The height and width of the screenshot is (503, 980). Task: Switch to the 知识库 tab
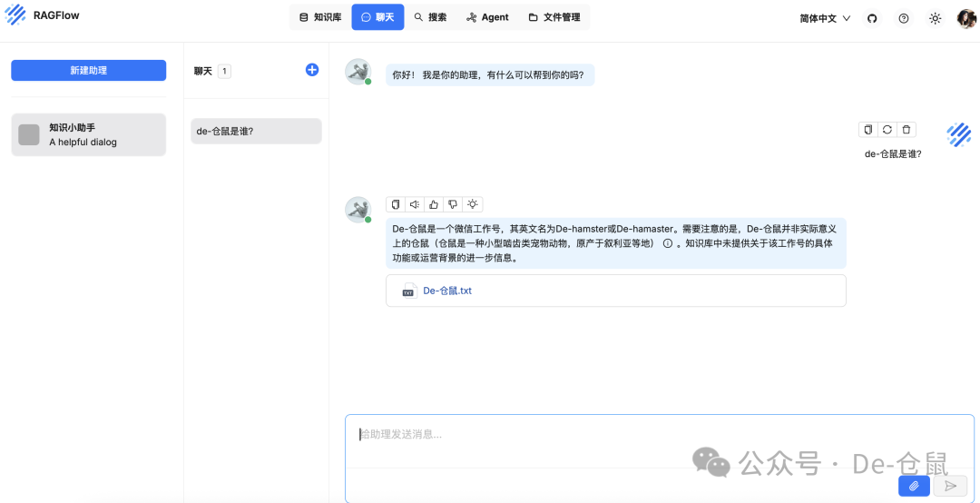click(x=320, y=17)
